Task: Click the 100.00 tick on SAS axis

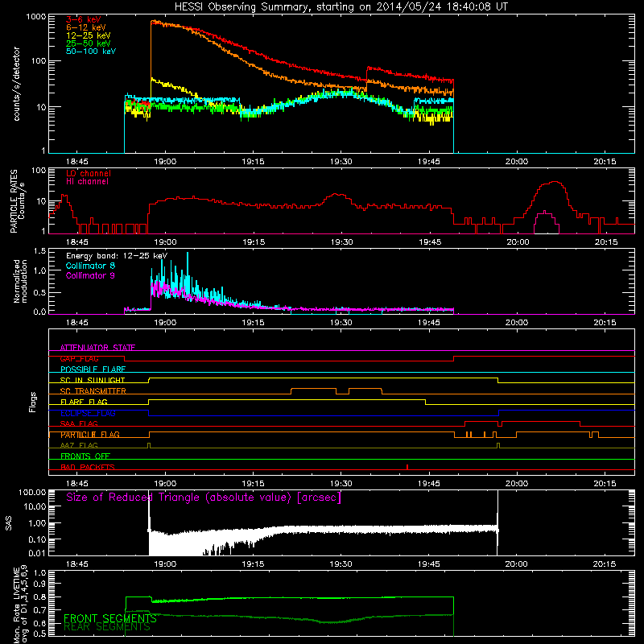Action: pos(32,493)
